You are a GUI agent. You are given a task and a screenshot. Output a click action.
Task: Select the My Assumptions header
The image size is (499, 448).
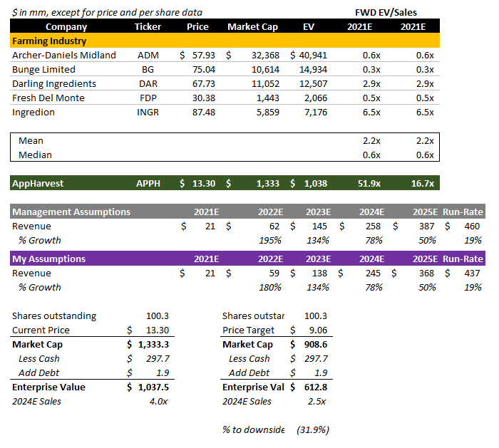coord(48,259)
